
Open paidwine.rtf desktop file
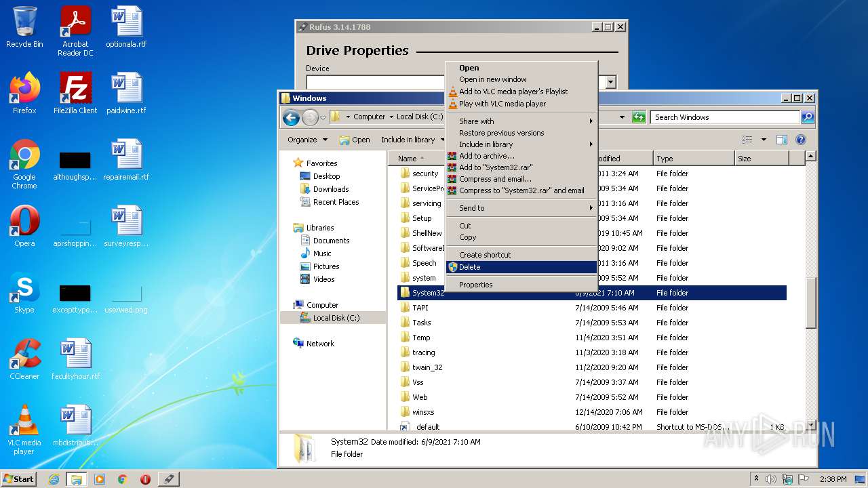tap(126, 94)
